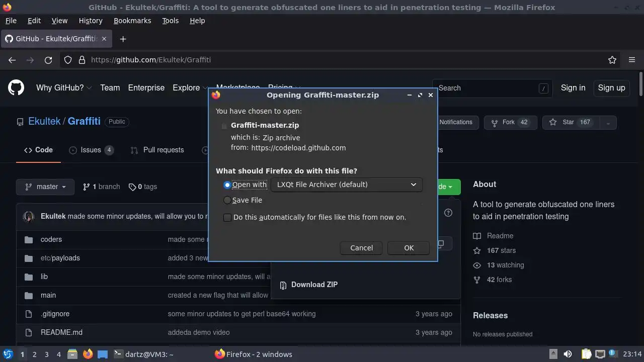Screen dimensions: 644x362
Task: Click OK in the download dialog
Action: point(409,248)
